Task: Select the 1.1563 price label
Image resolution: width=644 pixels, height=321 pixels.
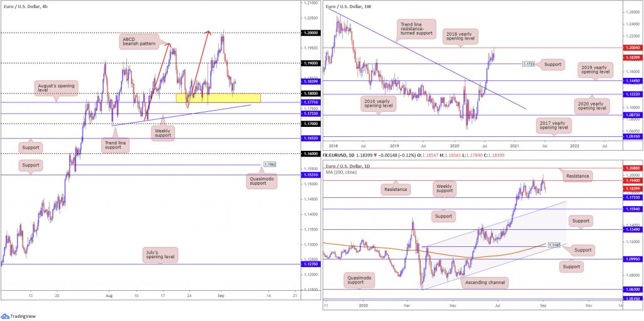Action: point(269,164)
